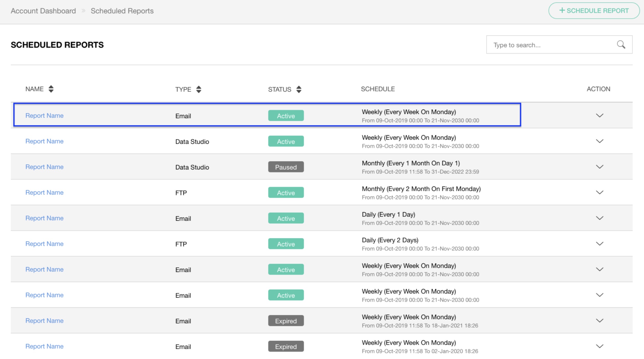Click the Schedule Report button

pyautogui.click(x=594, y=11)
